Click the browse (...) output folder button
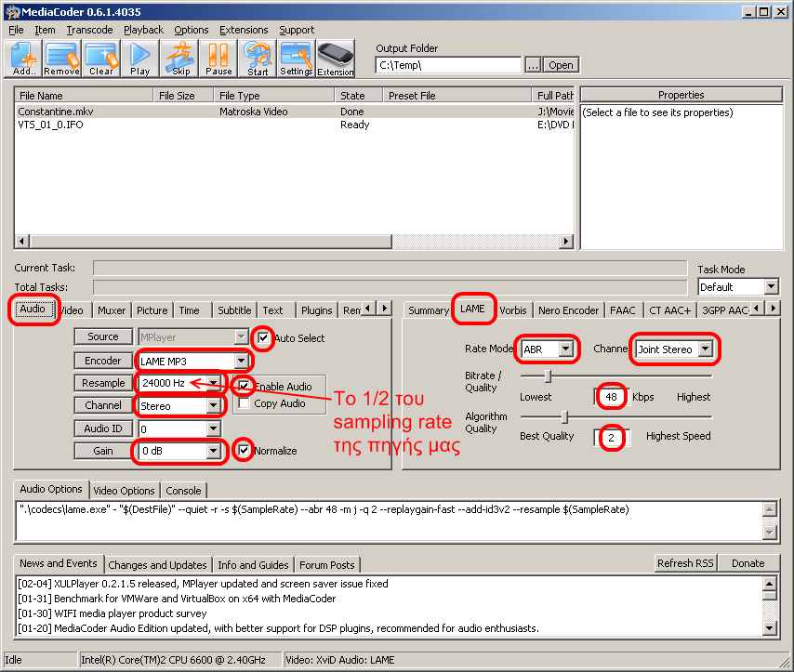Screen dimensions: 794x672 pyautogui.click(x=533, y=65)
